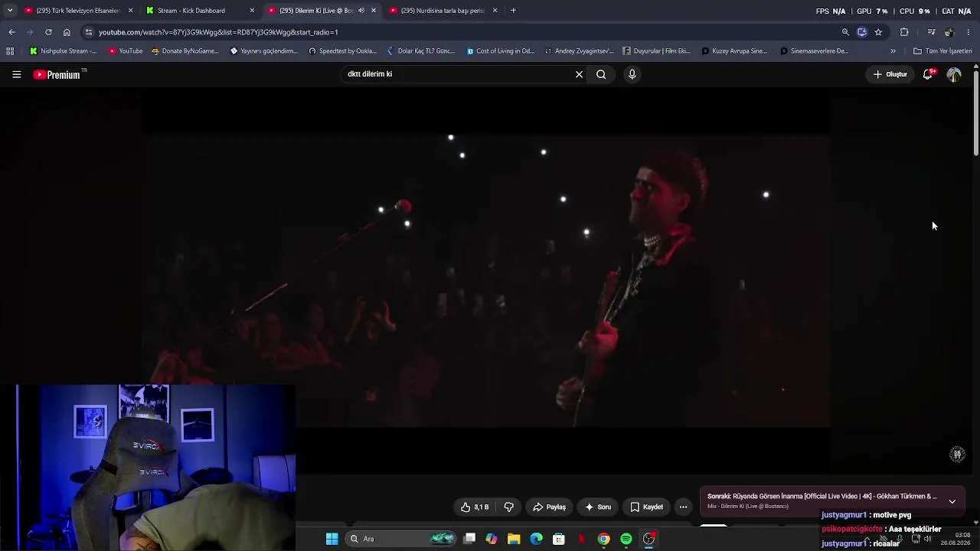The width and height of the screenshot is (980, 551).
Task: Open Yayınını güçlendirm... bookmark
Action: point(264,51)
